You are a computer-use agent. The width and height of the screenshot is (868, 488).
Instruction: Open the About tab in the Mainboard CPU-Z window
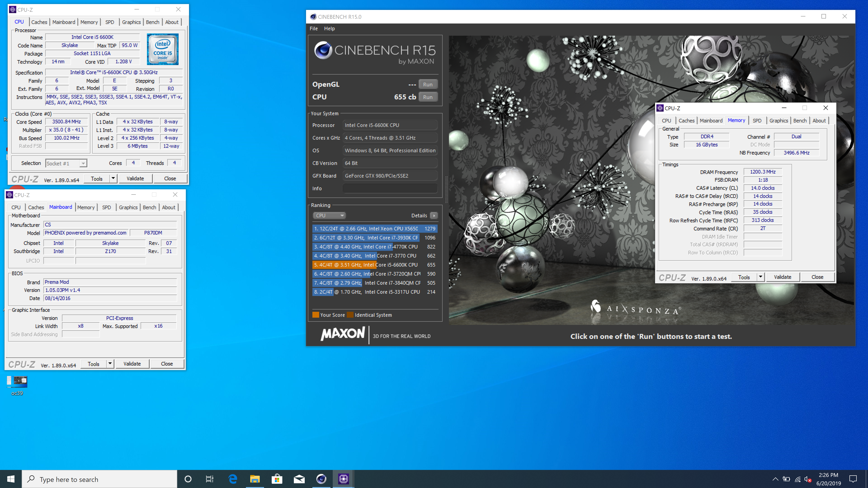tap(168, 207)
